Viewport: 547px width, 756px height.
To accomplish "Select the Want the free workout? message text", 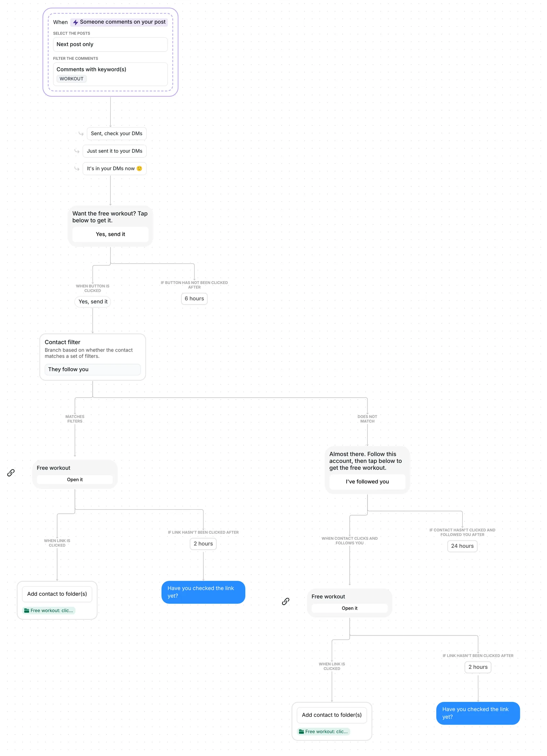I will [110, 217].
